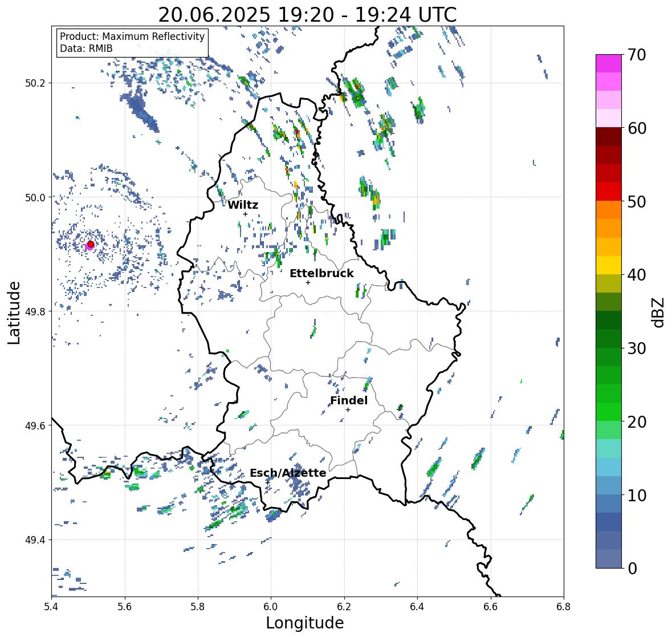Click the colorbar tick label 10

tap(637, 495)
